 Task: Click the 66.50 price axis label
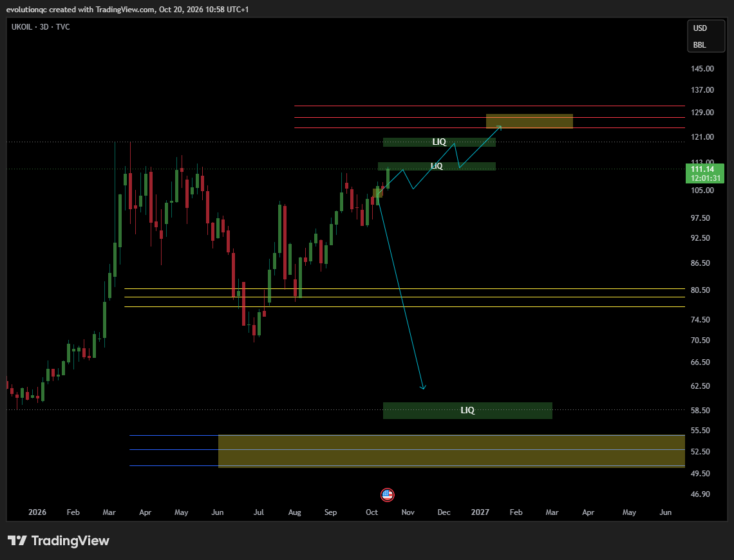point(701,362)
